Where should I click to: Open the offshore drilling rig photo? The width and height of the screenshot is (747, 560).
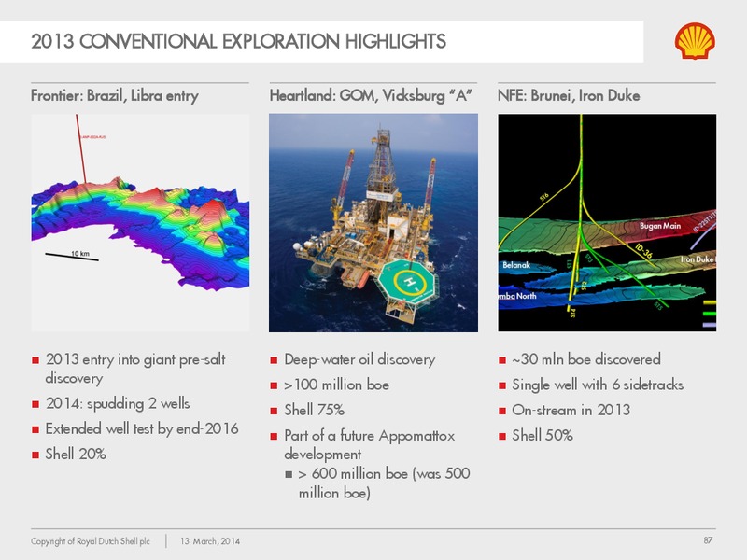pos(373,222)
